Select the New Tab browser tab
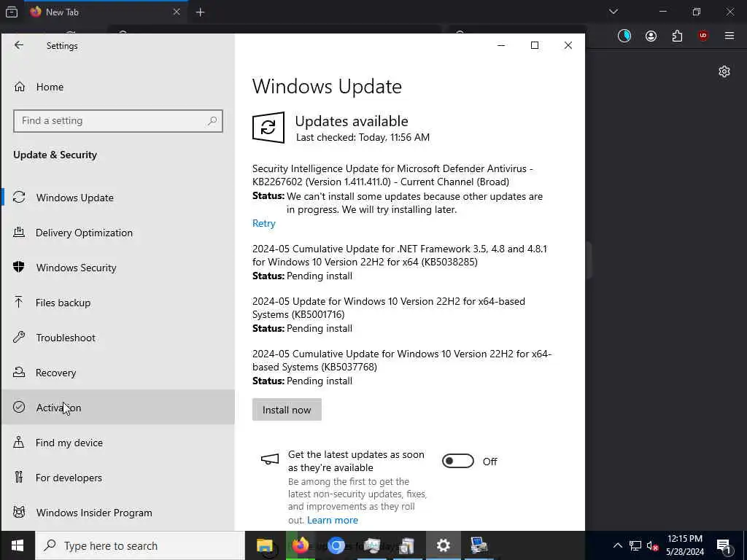 tap(106, 12)
